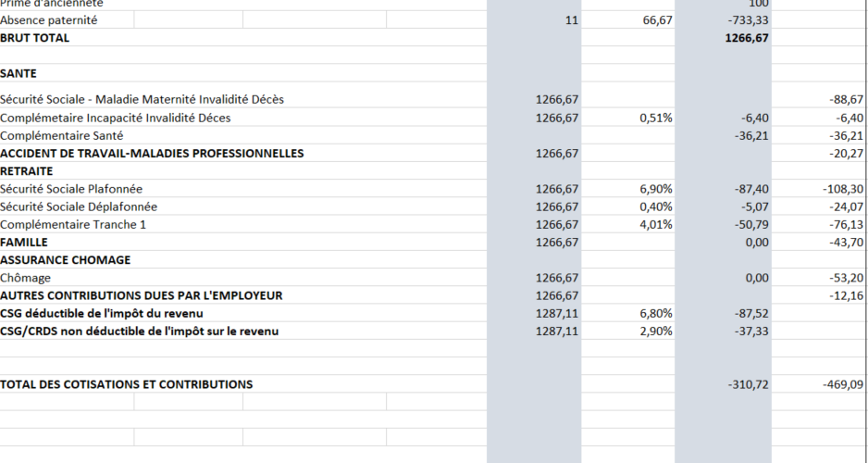Select 'Complémetaire Incapacité Invalidité Déces' label cell

coord(115,118)
